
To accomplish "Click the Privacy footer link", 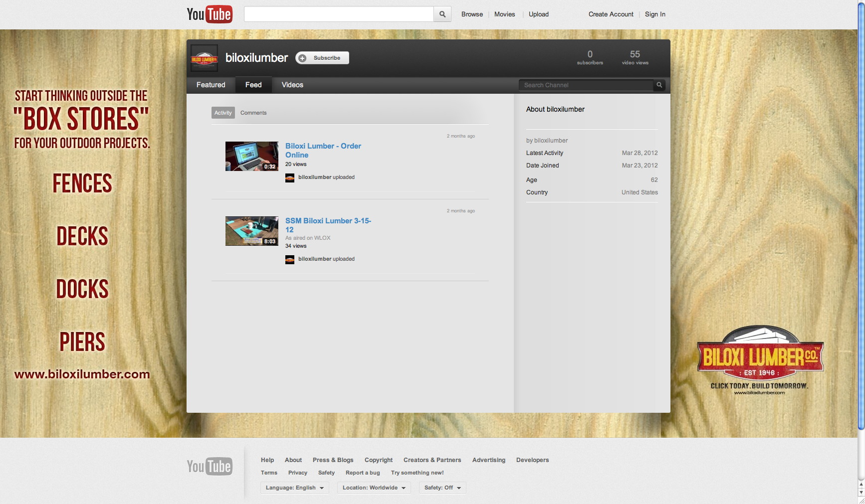I will [298, 473].
